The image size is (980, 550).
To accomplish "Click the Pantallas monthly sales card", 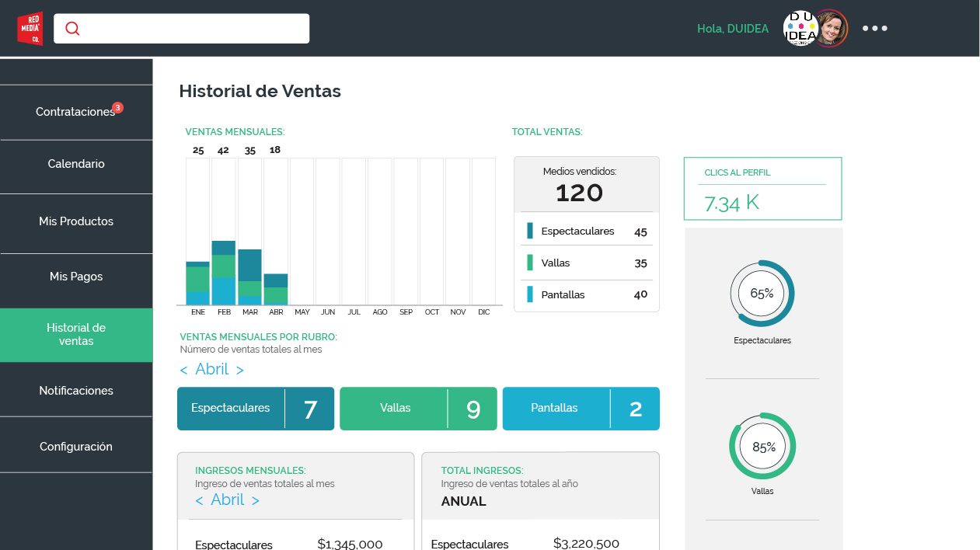I will (x=581, y=409).
